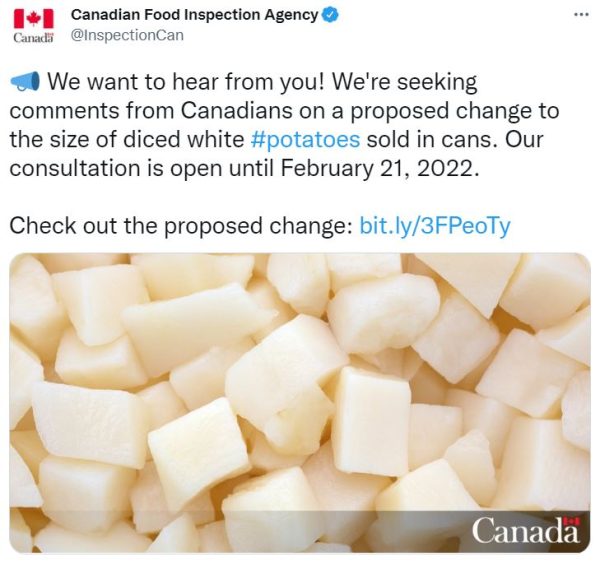Open the Canadian Food Inspection Agency avatar
The height and width of the screenshot is (561, 600).
coord(33,25)
